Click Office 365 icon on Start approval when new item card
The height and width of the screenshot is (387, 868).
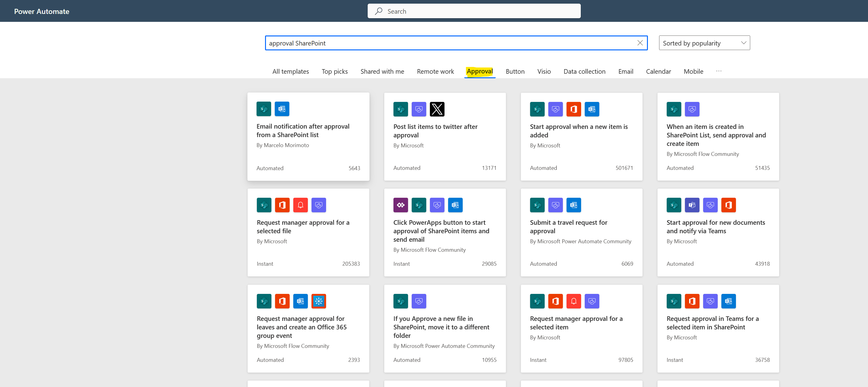[x=574, y=109]
